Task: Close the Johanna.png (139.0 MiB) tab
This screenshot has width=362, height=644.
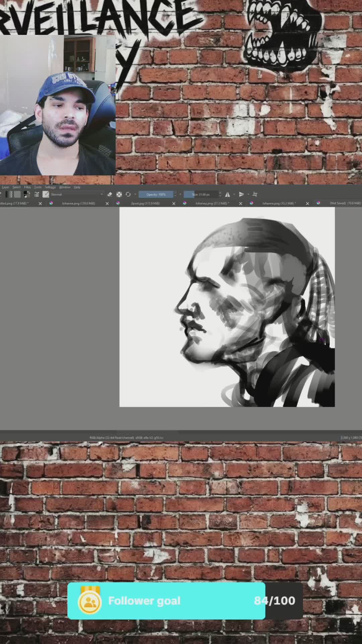Action: (x=107, y=203)
